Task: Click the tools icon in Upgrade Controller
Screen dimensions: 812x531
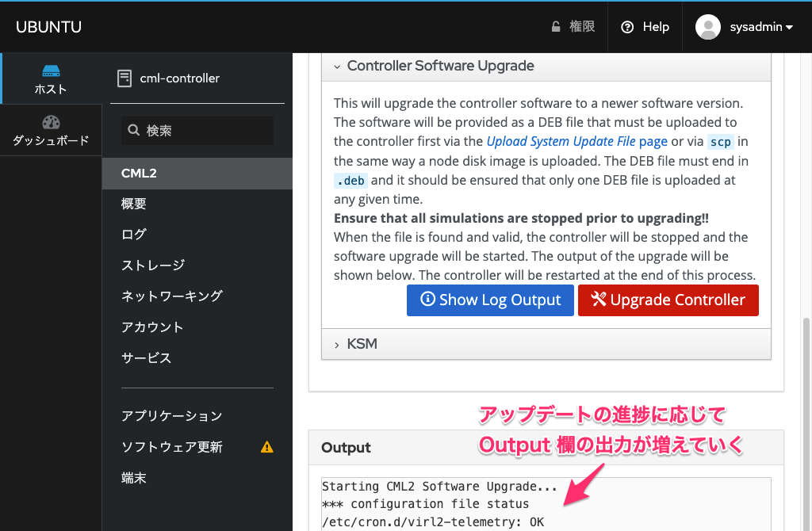Action: 599,299
